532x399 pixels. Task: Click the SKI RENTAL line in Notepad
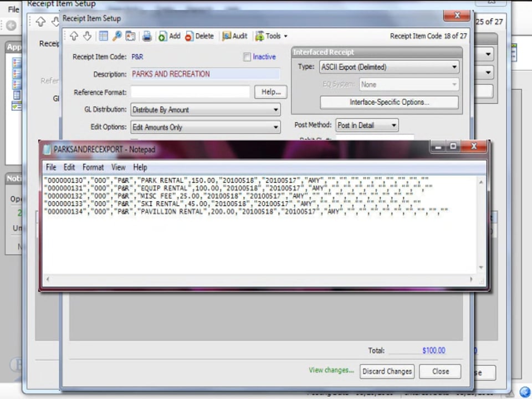tap(232, 203)
